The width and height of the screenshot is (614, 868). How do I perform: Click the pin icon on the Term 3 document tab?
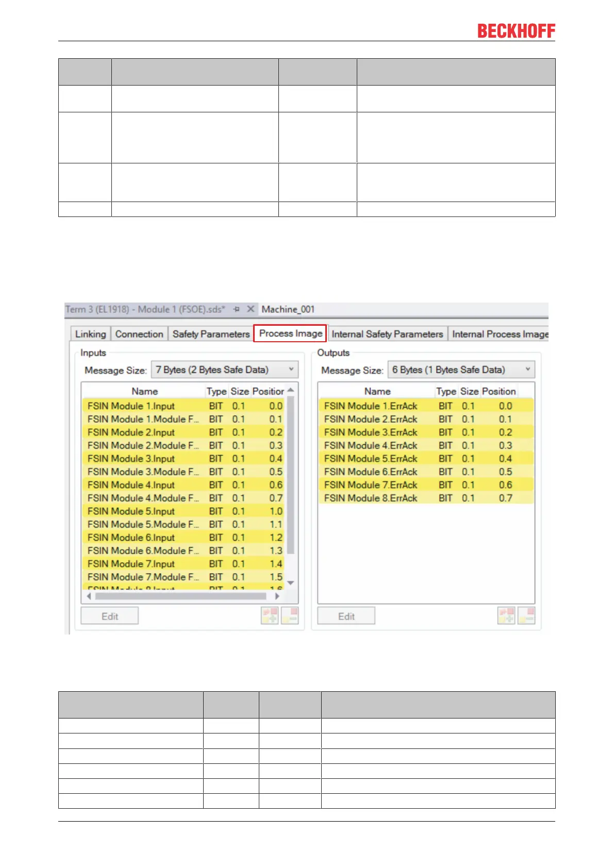pos(237,309)
